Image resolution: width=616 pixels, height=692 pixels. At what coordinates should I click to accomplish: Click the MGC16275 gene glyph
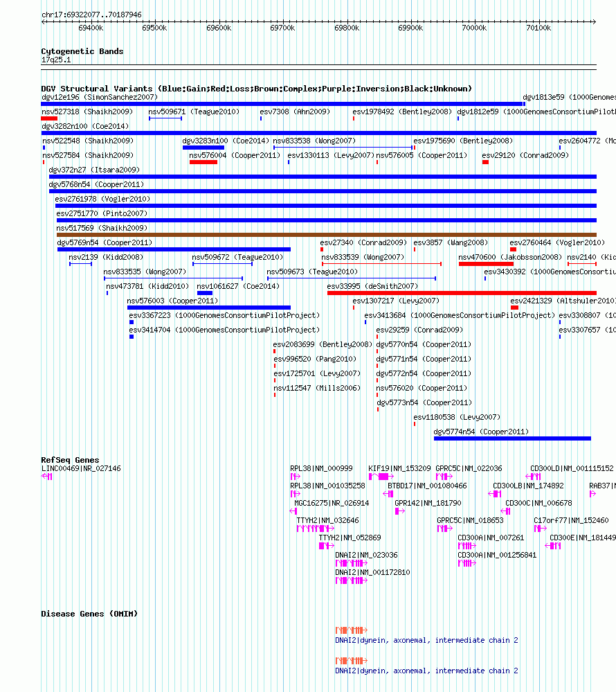pyautogui.click(x=293, y=511)
